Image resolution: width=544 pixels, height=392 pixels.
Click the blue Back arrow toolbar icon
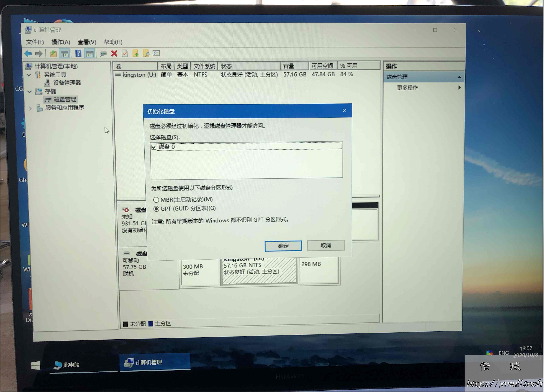28,53
